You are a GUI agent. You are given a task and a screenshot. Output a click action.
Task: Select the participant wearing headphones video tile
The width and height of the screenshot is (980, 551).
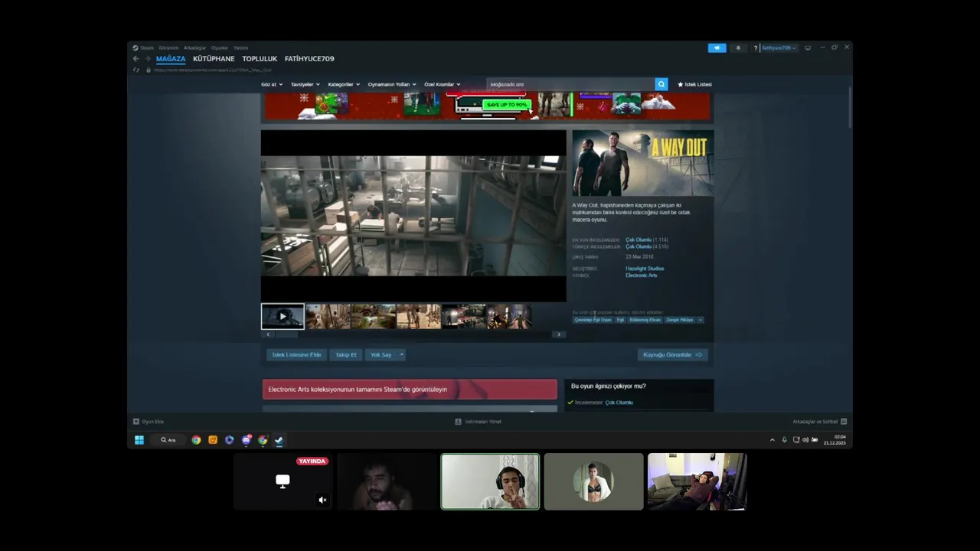pos(490,481)
